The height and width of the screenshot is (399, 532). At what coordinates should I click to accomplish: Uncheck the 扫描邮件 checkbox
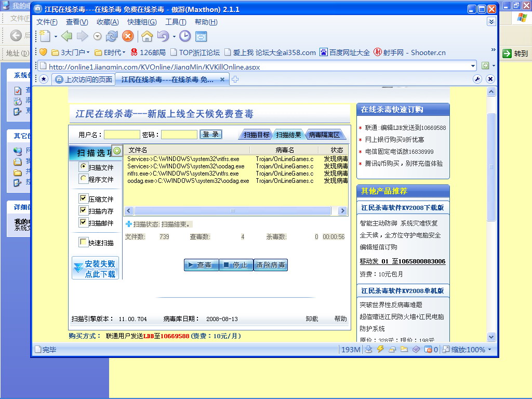83,222
